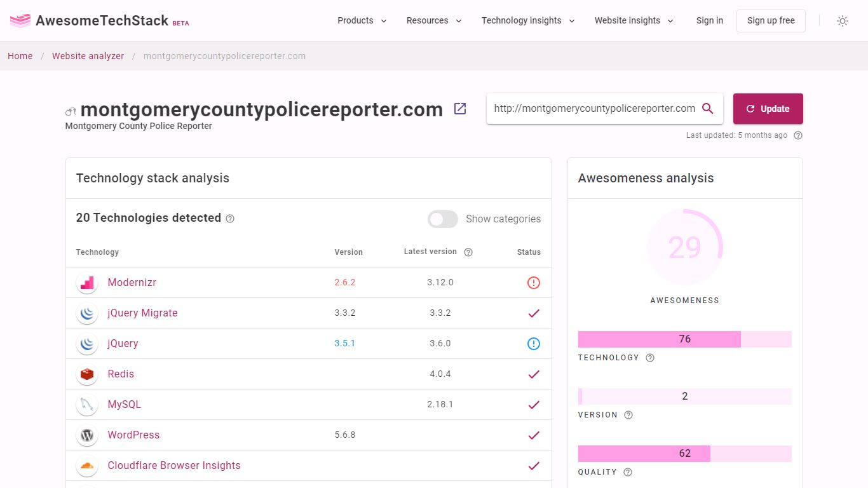Click the Status column header
The width and height of the screenshot is (868, 488).
[x=529, y=252]
